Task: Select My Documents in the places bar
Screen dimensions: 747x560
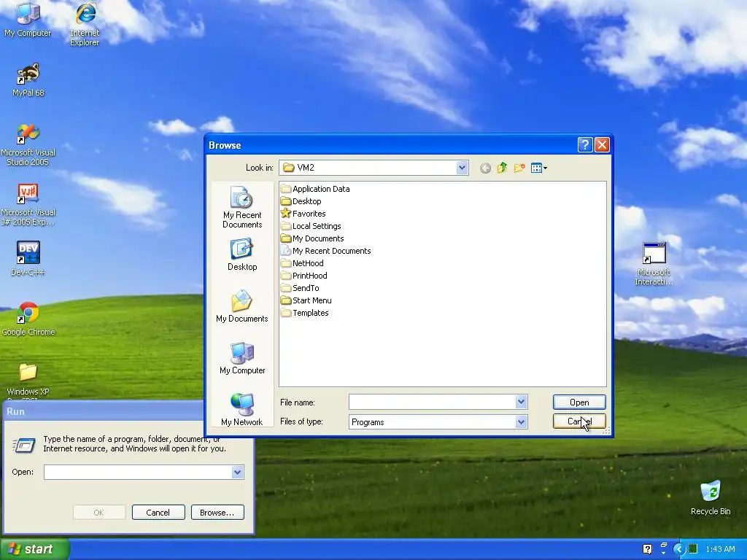Action: pos(242,306)
